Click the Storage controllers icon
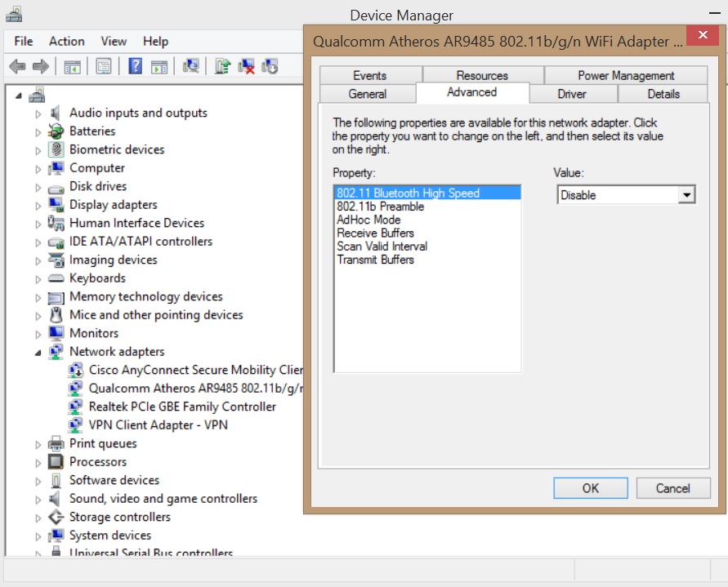The width and height of the screenshot is (728, 587). 56,517
